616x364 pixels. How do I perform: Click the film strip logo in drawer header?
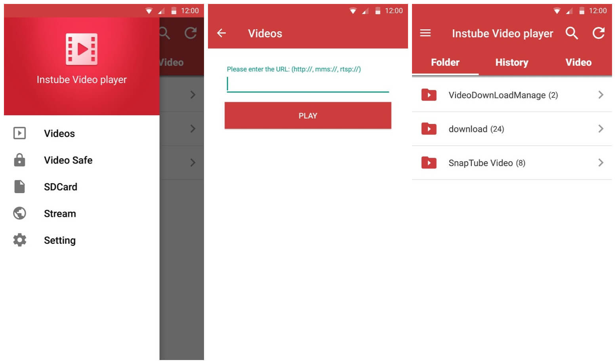(82, 49)
